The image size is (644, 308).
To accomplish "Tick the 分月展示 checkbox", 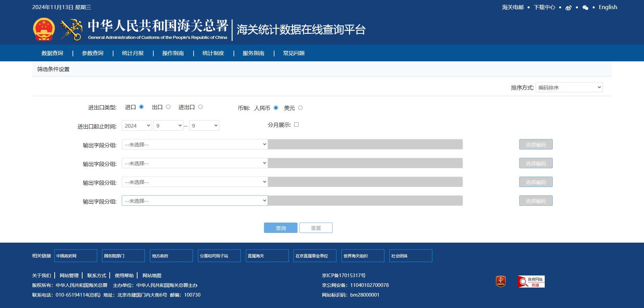I will tap(297, 125).
